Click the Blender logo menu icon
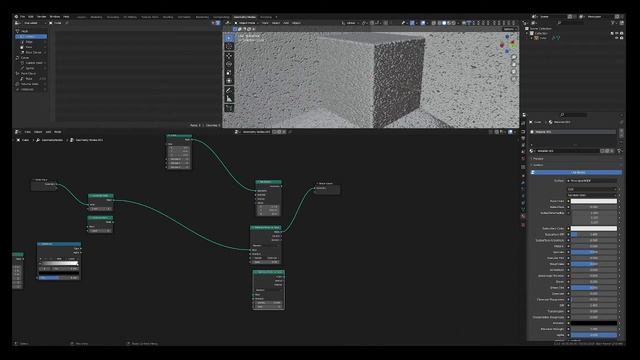The height and width of the screenshot is (360, 640). [x=16, y=17]
